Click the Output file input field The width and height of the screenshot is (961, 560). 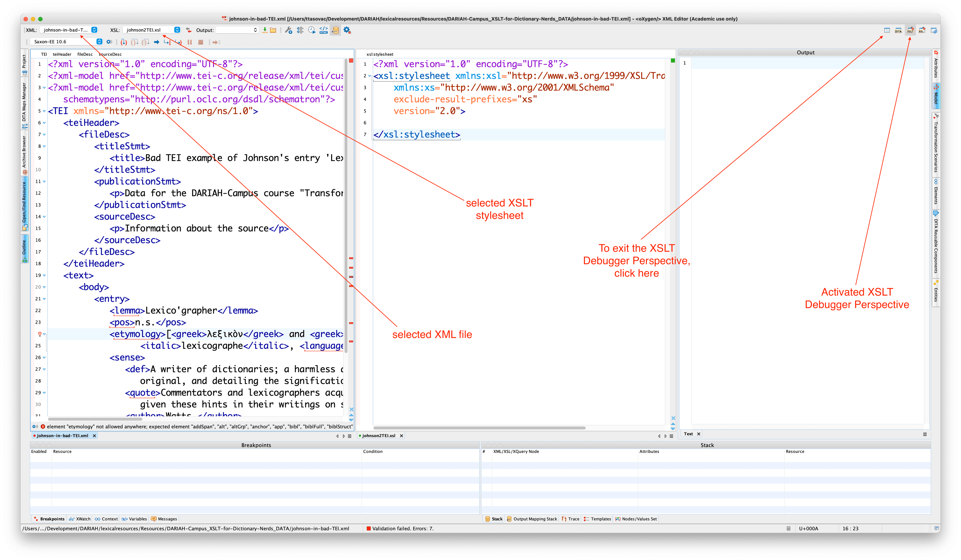(x=234, y=30)
